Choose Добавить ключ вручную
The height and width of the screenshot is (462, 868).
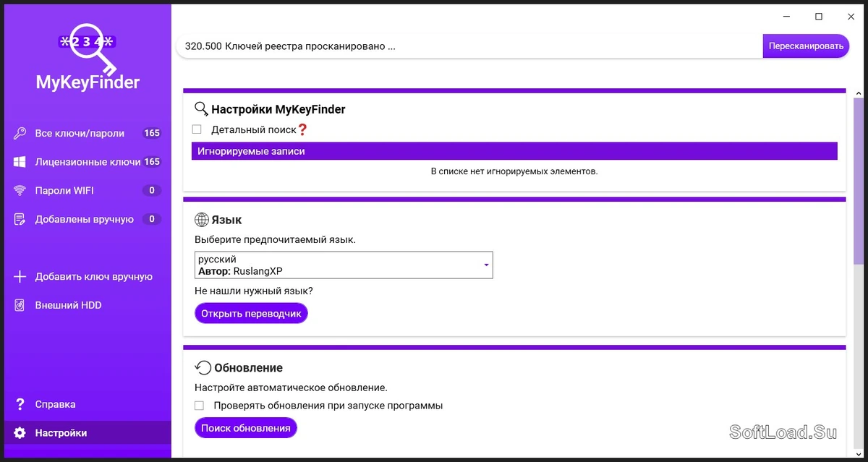88,277
